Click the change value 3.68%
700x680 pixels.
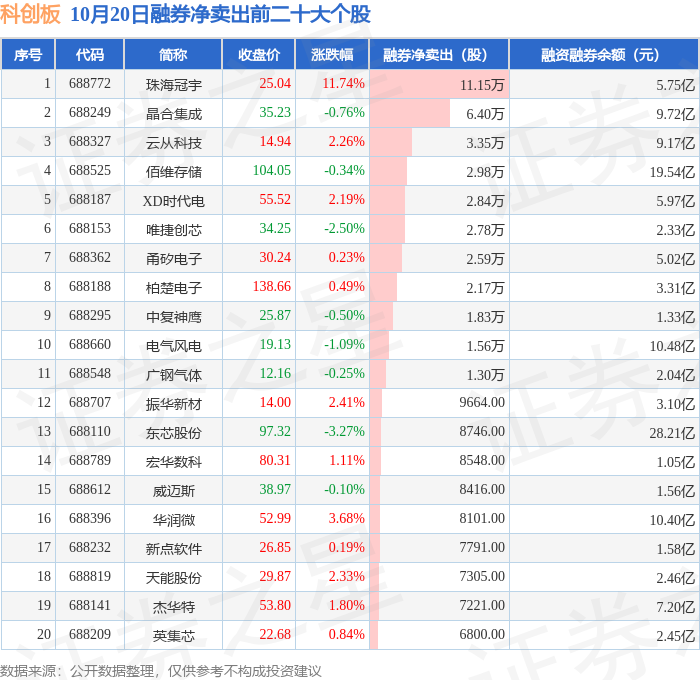click(346, 519)
